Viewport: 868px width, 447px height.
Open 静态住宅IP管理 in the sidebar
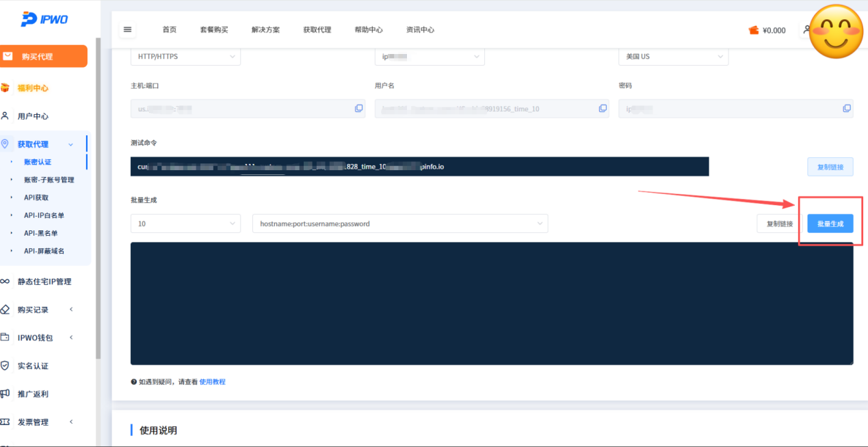click(x=44, y=282)
